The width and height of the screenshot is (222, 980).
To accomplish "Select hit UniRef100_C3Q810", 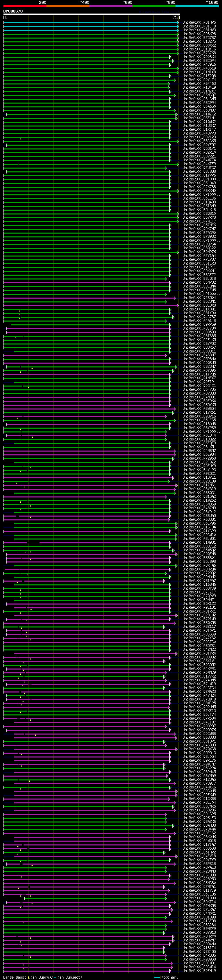I will [x=199, y=214].
